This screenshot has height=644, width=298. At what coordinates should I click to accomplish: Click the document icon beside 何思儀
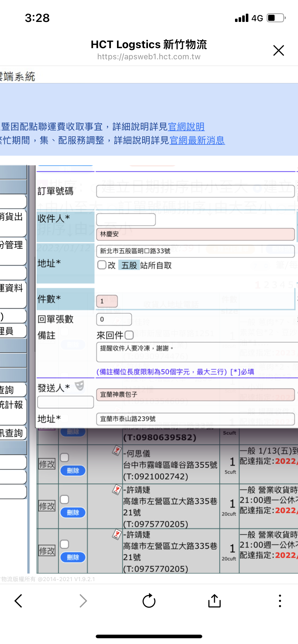[x=117, y=450]
